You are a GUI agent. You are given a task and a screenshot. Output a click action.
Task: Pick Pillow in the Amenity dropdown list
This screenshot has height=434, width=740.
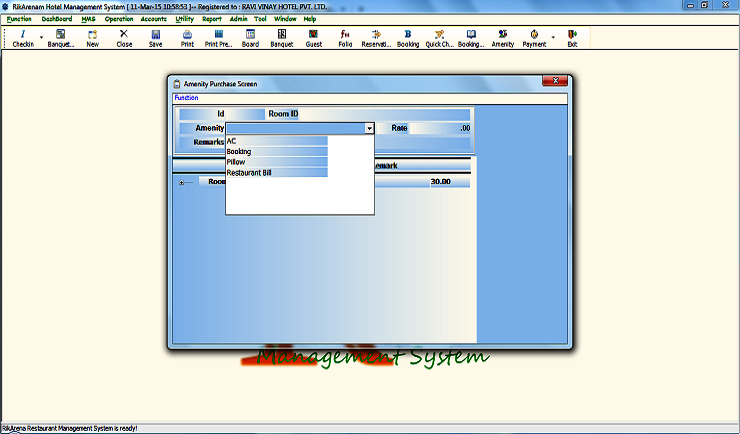pos(277,162)
